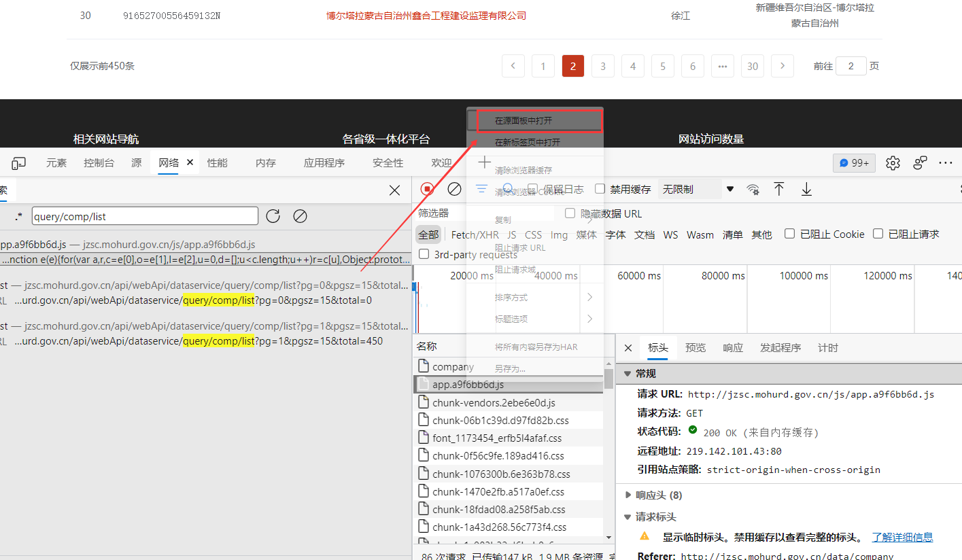Open the 标题选项 submenu

(x=535, y=319)
